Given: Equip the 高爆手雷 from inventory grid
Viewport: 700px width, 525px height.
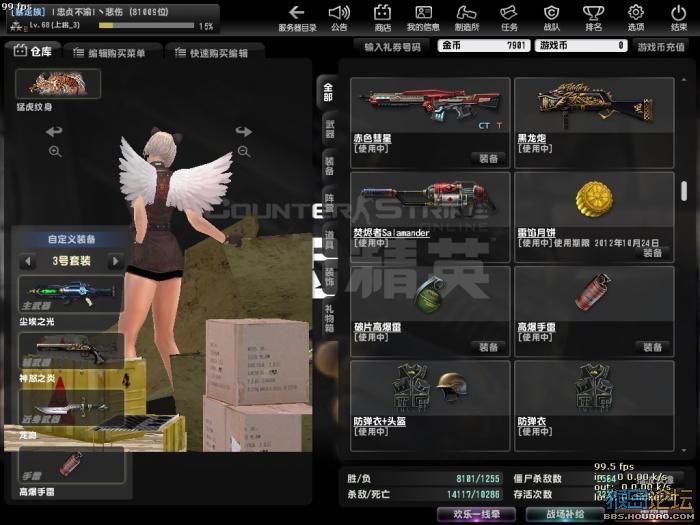Looking at the screenshot, I should coord(652,347).
